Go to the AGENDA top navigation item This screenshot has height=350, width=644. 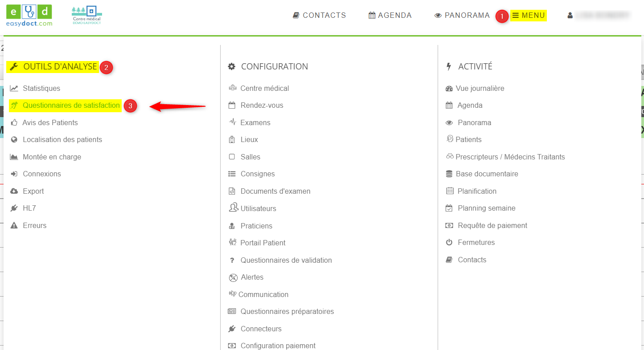pos(390,16)
